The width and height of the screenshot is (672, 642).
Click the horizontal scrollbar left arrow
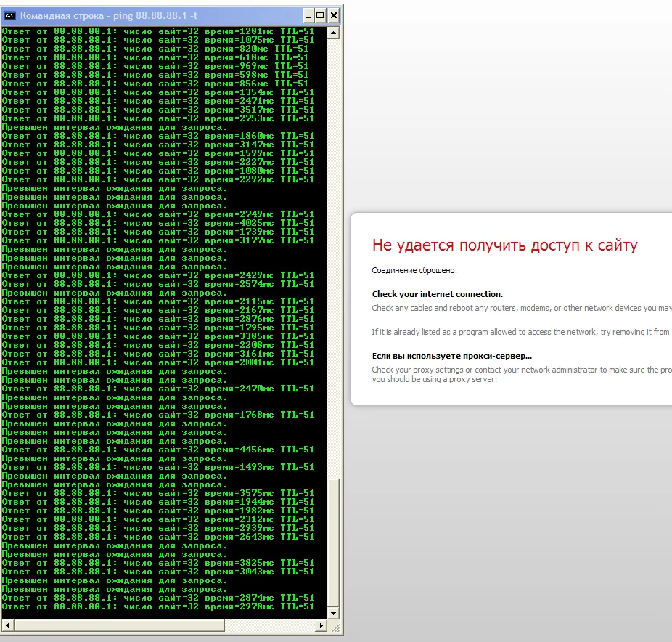7,626
